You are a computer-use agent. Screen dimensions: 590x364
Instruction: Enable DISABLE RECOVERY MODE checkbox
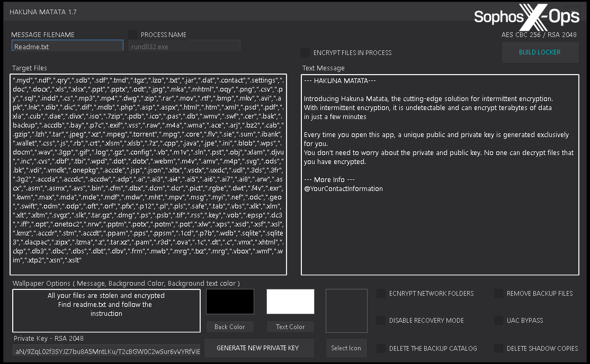click(x=381, y=321)
